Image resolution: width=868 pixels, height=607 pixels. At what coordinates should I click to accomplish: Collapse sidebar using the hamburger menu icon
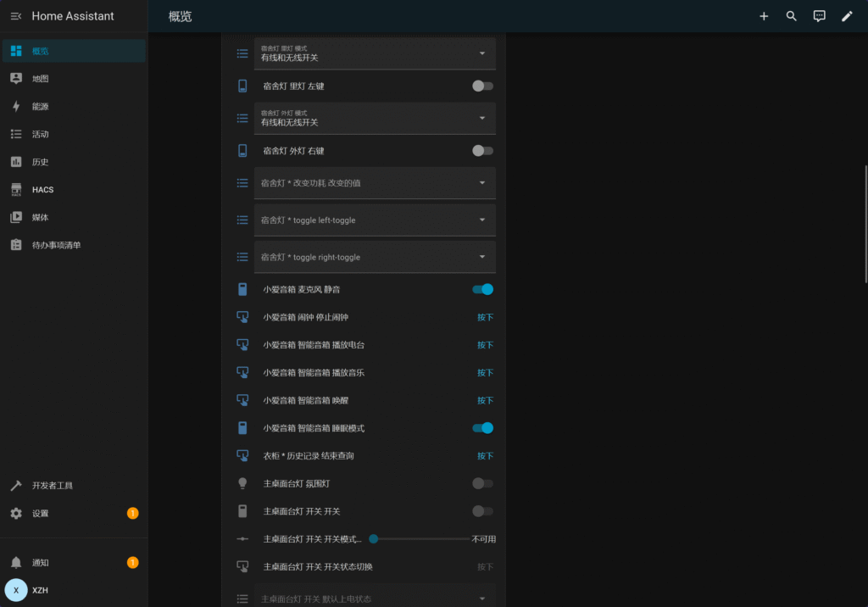click(16, 16)
